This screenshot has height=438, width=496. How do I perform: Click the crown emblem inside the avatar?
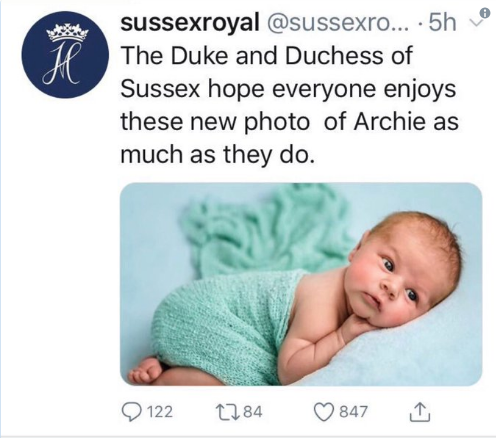[67, 33]
